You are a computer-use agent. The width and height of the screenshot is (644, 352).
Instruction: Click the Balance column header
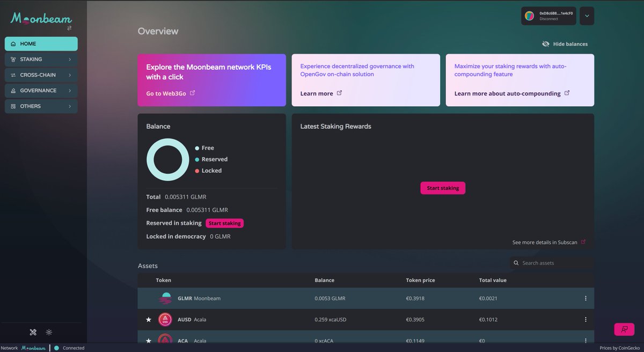pos(324,280)
